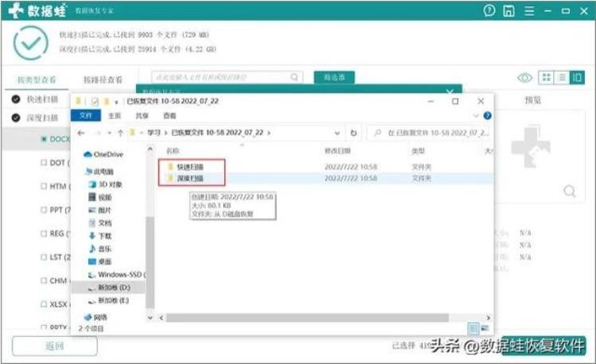Open 3D 对象 in Explorer sidebar
This screenshot has height=364, width=596.
coord(105,184)
